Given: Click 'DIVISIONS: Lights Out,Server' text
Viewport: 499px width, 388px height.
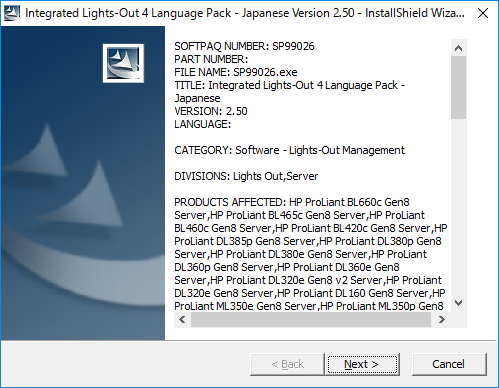Looking at the screenshot, I should coord(246,176).
